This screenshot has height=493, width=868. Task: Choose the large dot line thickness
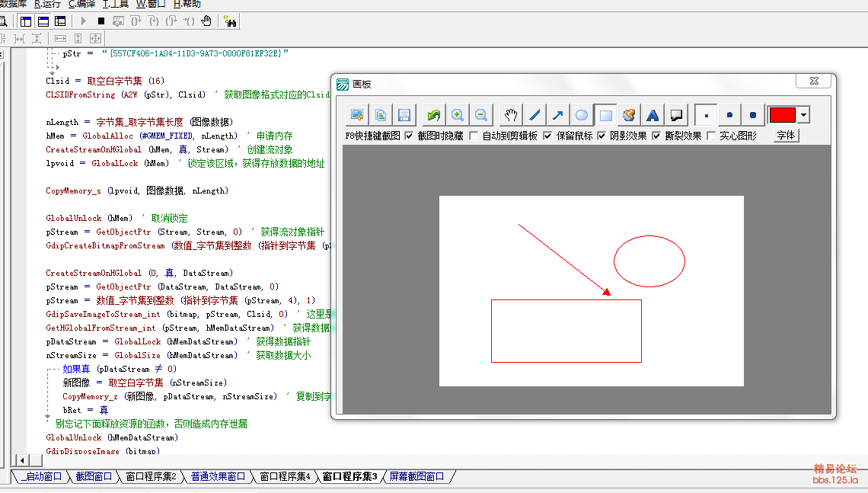tap(753, 115)
